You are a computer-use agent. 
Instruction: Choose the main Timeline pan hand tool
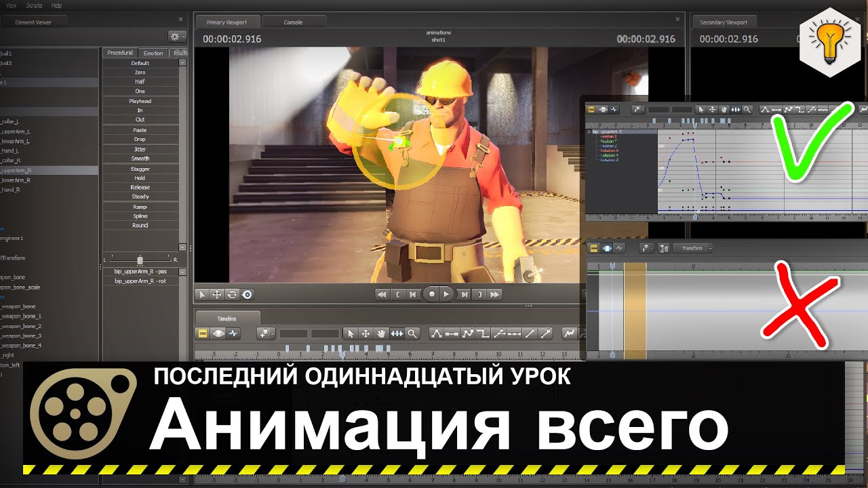[x=381, y=333]
